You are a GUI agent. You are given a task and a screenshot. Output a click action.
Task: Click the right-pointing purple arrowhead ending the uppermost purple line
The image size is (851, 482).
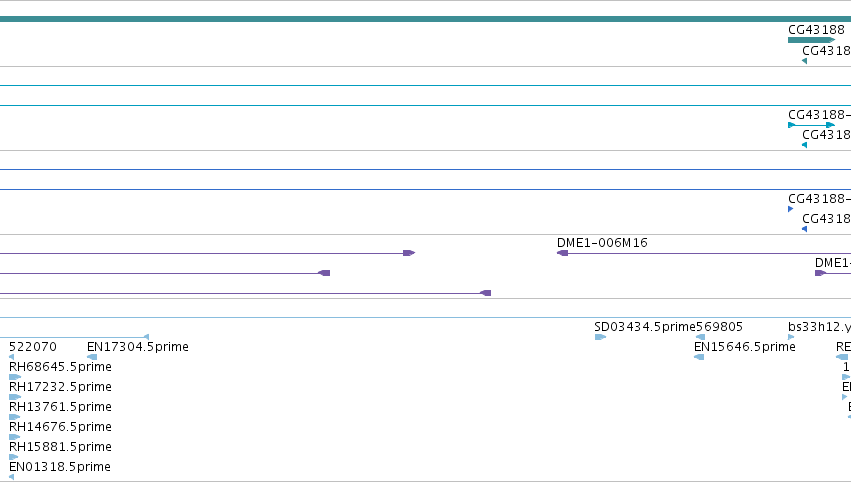coord(409,253)
